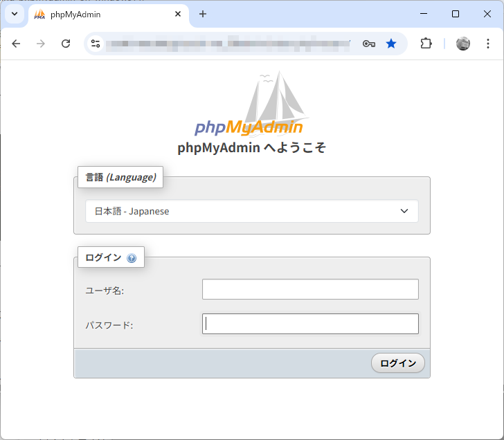Image resolution: width=504 pixels, height=440 pixels.
Task: Expand the 日本語 - Japanese language dropdown
Action: (x=252, y=212)
